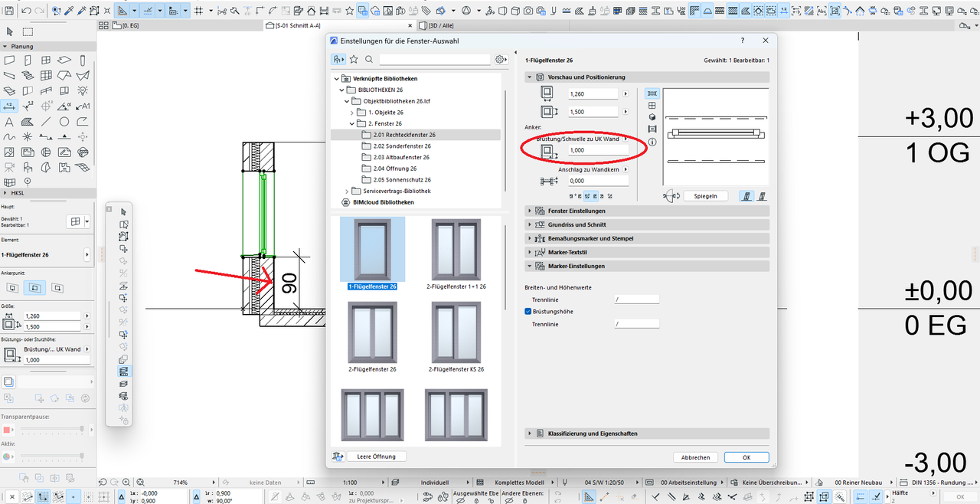Click the favorites star icon in the dialog
Viewport: 980px width, 504px height.
[354, 59]
